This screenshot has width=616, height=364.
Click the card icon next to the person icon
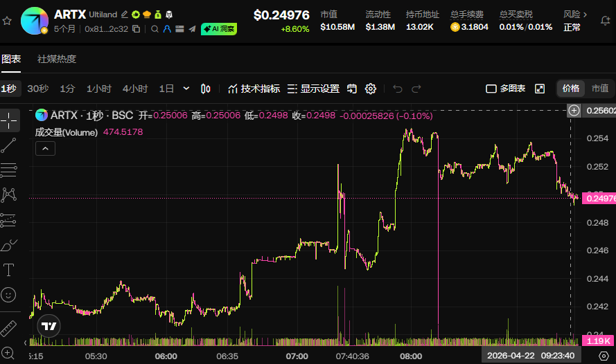180,29
